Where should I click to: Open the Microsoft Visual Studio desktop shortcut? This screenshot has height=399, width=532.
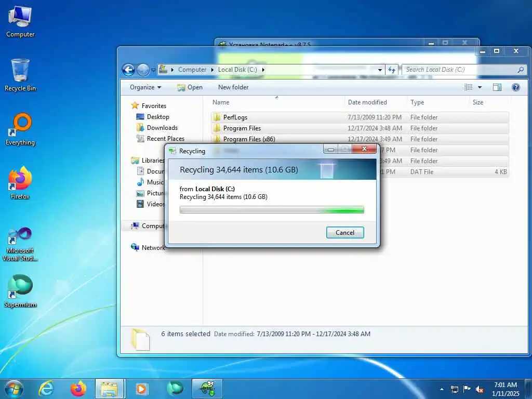(20, 244)
